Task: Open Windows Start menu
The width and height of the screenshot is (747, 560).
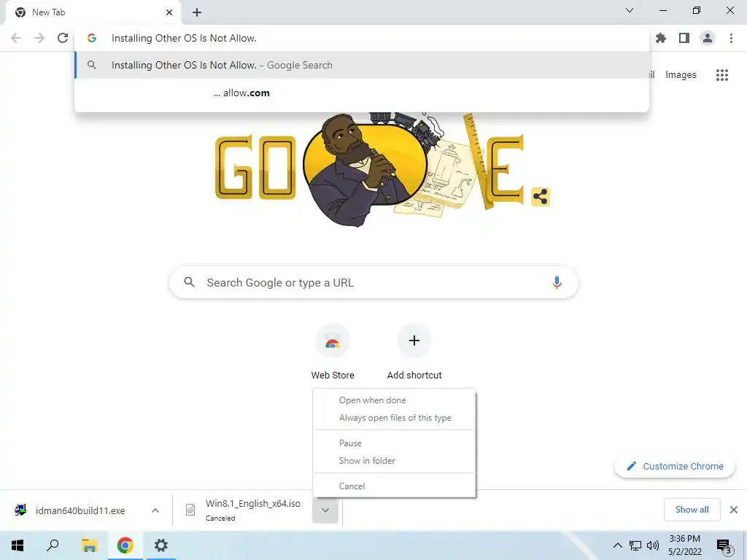Action: [18, 545]
